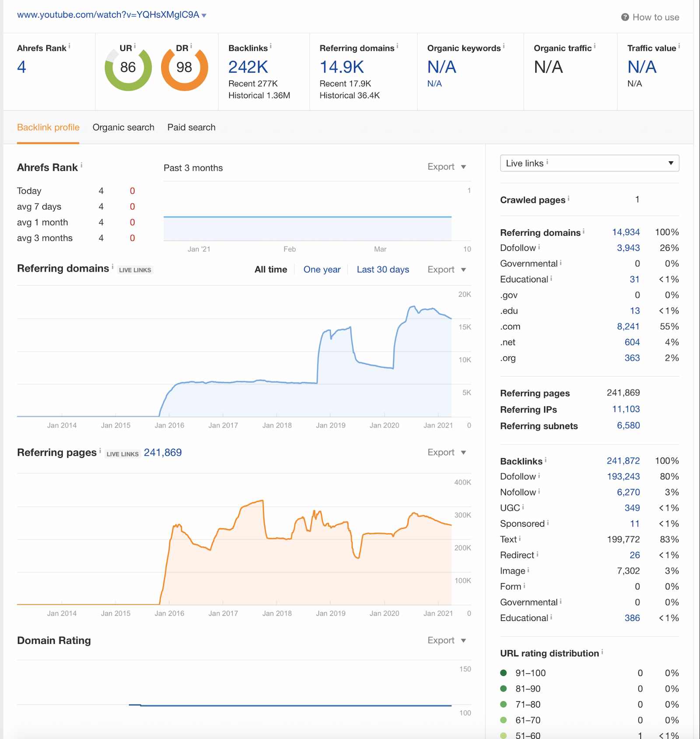Click the dark green 91–100 rating dot

click(504, 673)
